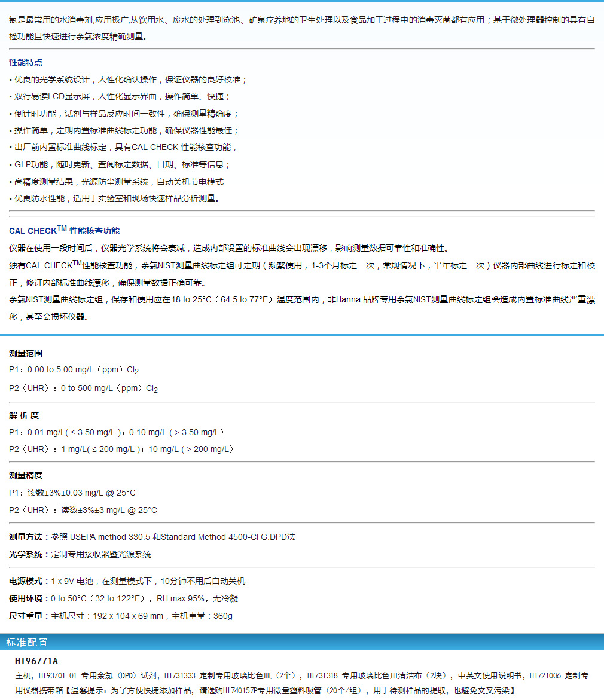Click the bullet starting with 操作简单
The image size is (604, 700).
point(124,130)
